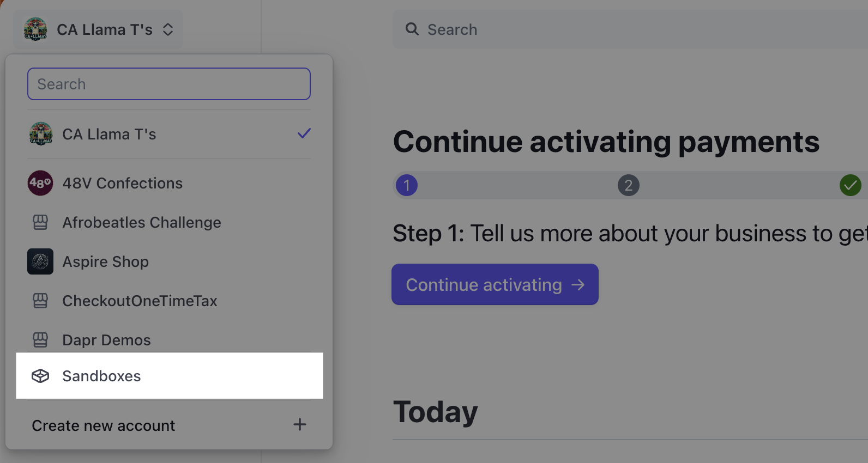Toggle the account switcher chevron arrows
The image size is (868, 463).
click(x=168, y=29)
